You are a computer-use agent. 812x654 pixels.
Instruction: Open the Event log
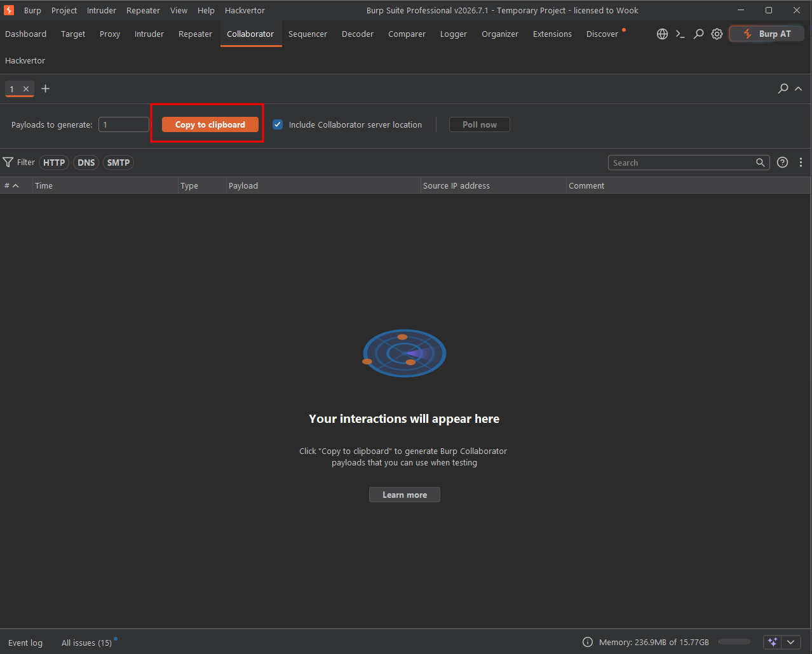(25, 643)
